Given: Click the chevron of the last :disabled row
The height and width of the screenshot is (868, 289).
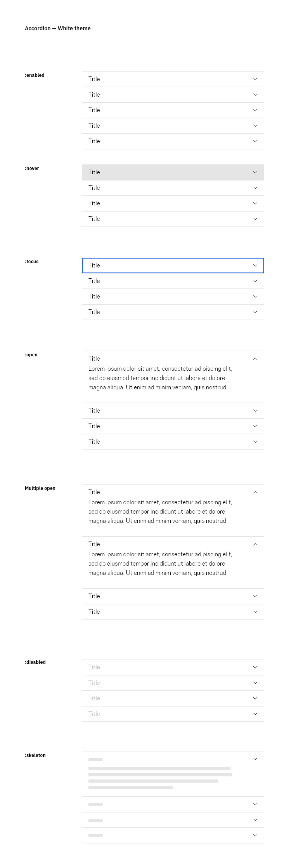Looking at the screenshot, I should coord(255,714).
